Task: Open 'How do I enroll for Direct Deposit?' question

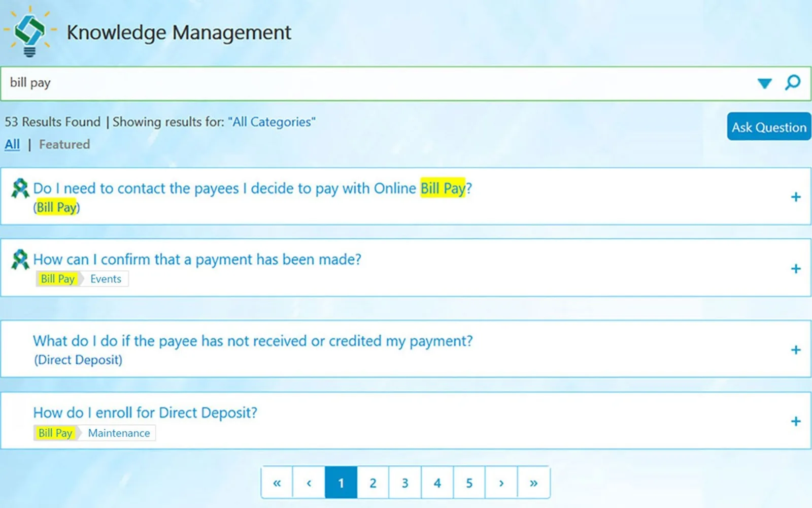Action: [x=145, y=412]
